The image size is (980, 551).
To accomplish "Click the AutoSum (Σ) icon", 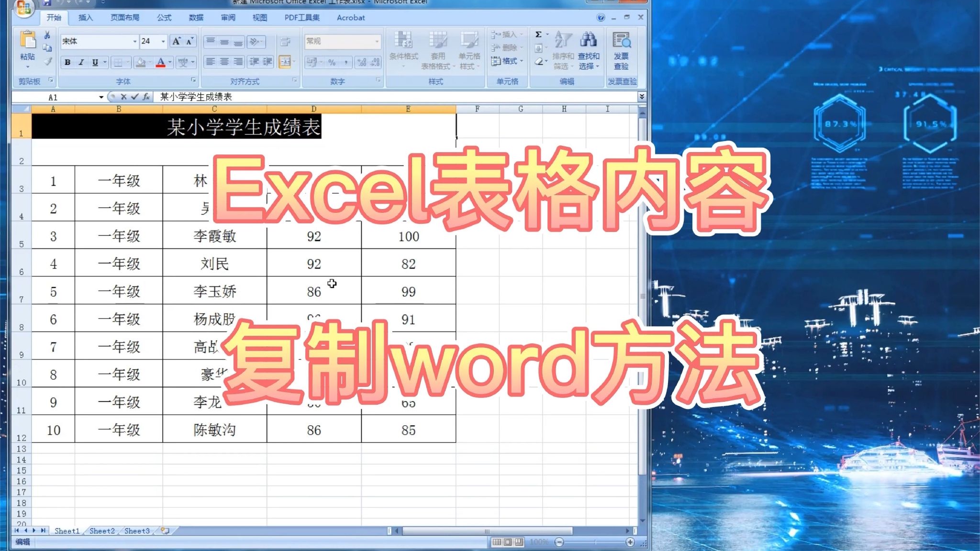I will [x=537, y=34].
